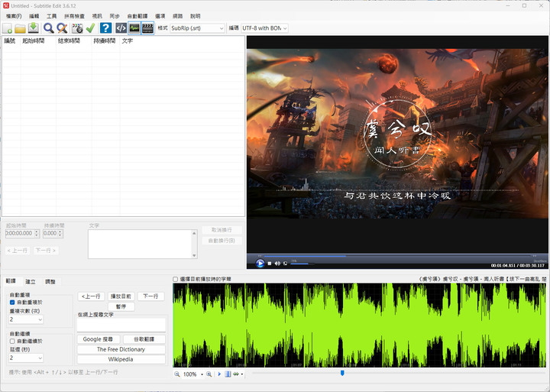Click the 谷歌翻譯 button

[x=144, y=339]
